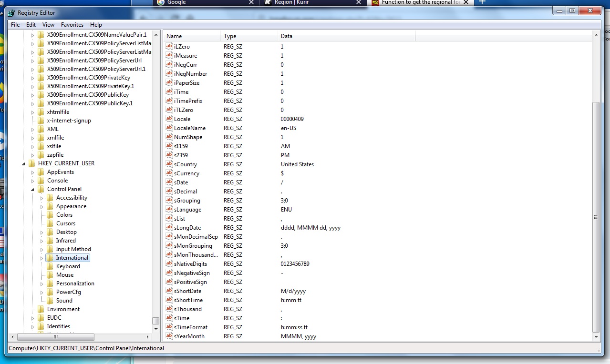The width and height of the screenshot is (610, 364).
Task: Click the string value icon beside sShortDate
Action: tap(169, 291)
